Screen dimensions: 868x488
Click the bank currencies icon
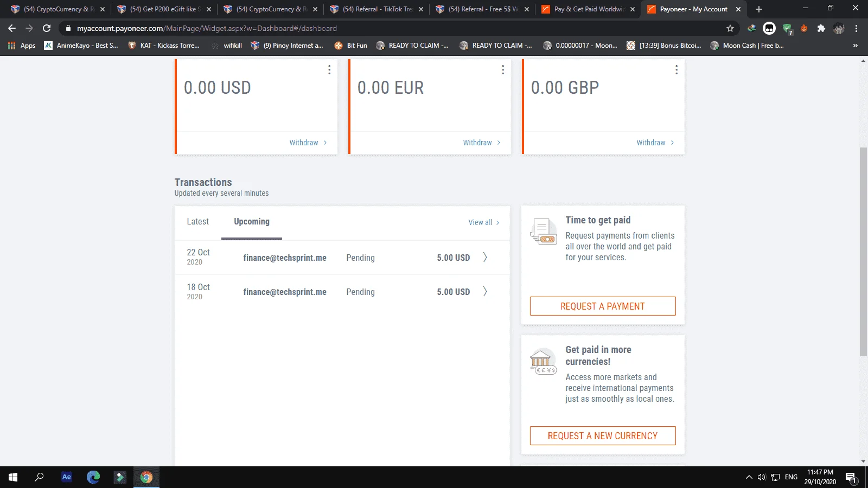[543, 361]
